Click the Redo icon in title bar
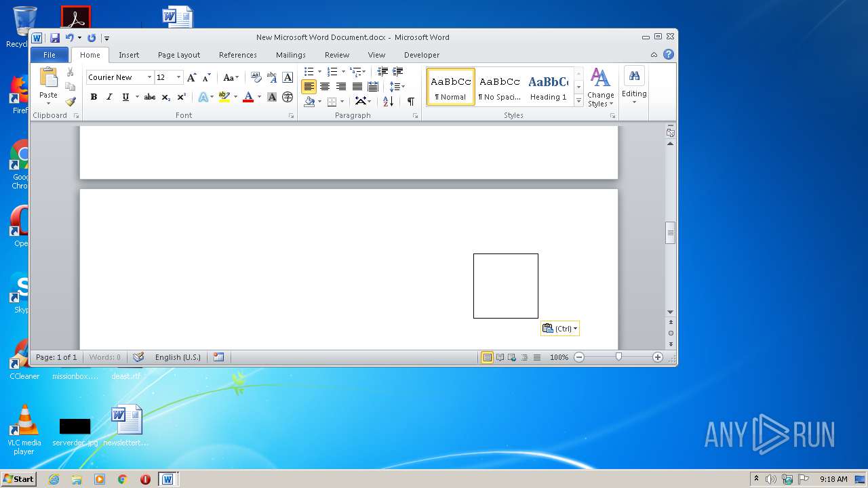 pyautogui.click(x=92, y=38)
